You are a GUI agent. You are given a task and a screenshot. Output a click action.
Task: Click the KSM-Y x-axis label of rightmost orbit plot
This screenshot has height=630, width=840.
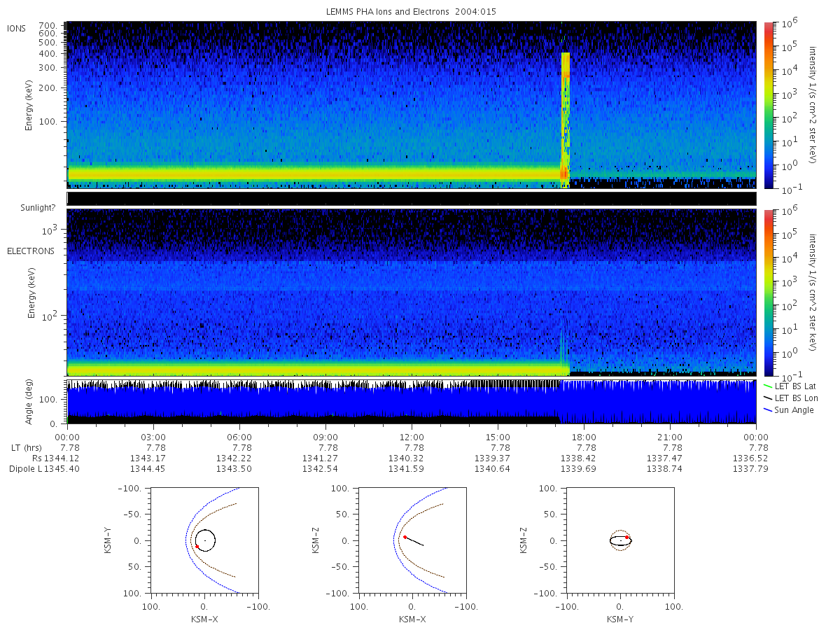point(620,619)
